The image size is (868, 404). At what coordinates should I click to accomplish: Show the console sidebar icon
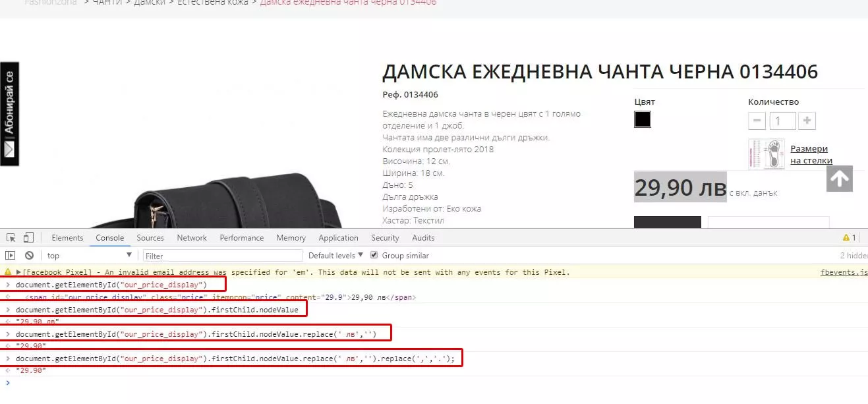click(x=11, y=255)
